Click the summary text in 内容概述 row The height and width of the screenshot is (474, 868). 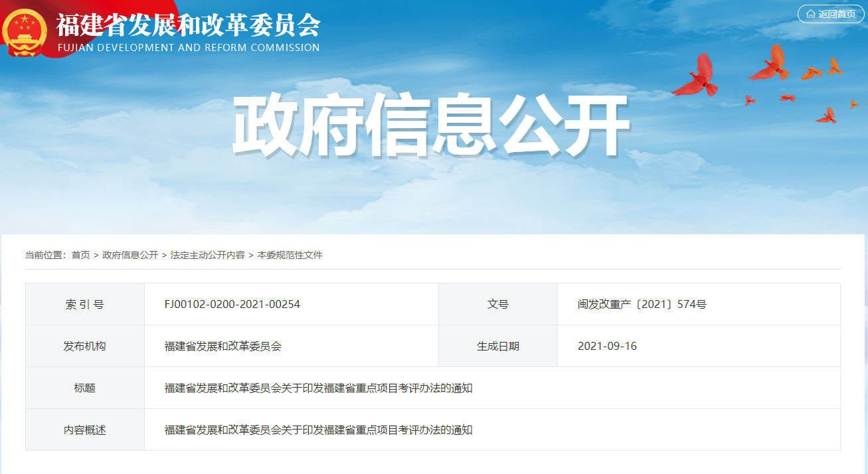click(x=318, y=430)
